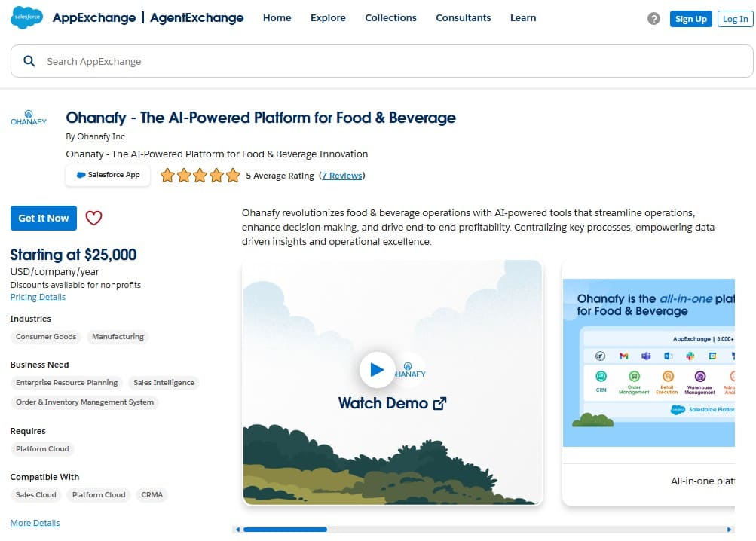Select the Consumer Goods industry tag
Viewport: 756px width, 541px height.
point(46,337)
